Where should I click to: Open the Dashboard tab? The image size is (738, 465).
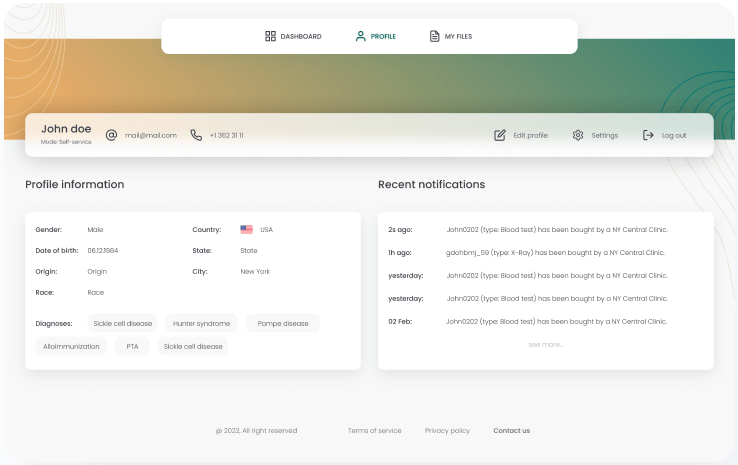pos(300,36)
